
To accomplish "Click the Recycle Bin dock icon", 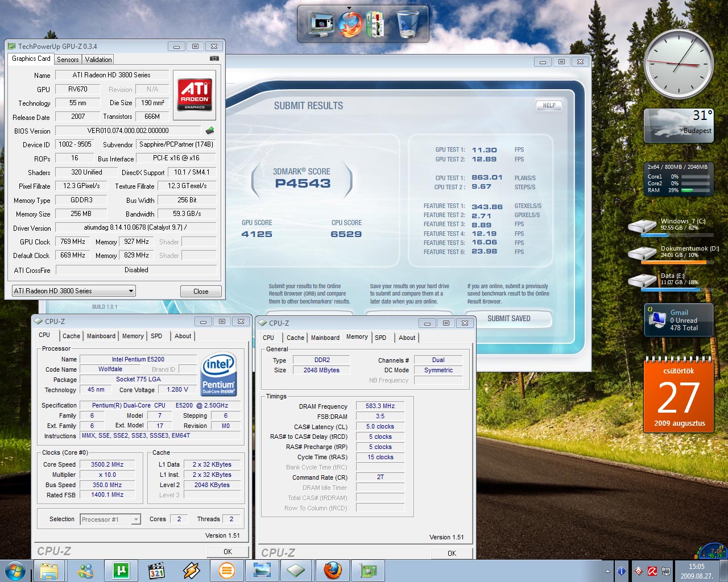I will pos(407,24).
